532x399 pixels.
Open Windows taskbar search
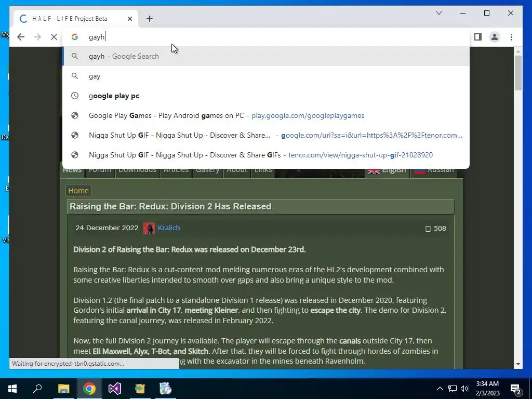click(x=37, y=389)
